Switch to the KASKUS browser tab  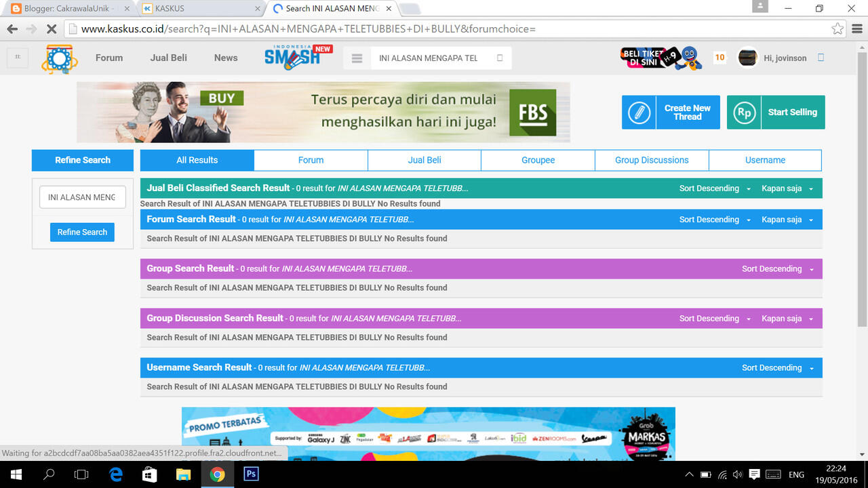(200, 9)
